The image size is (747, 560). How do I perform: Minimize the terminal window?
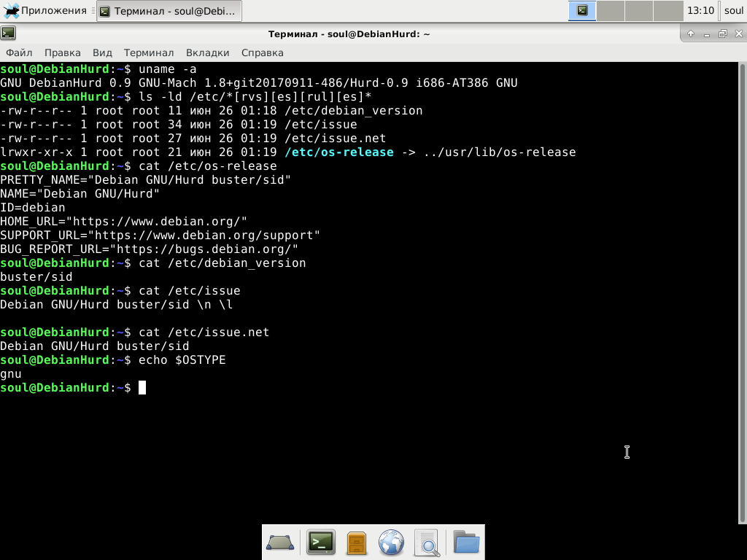coord(706,34)
